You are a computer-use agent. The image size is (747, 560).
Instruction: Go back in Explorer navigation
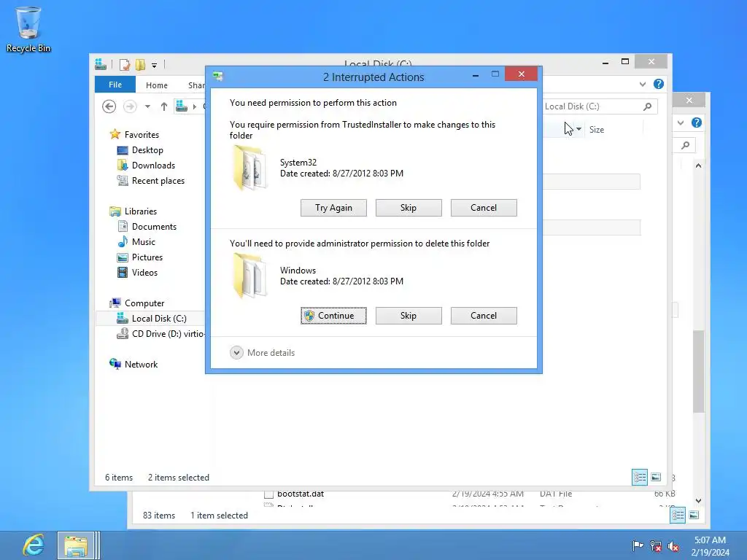[109, 106]
